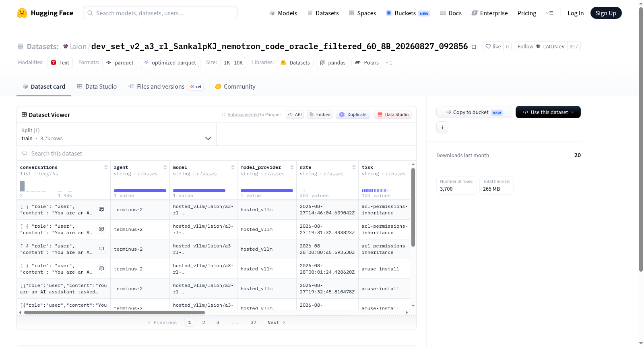The width and height of the screenshot is (644, 347).
Task: Open the Use this dataset dropdown
Action: coord(548,112)
